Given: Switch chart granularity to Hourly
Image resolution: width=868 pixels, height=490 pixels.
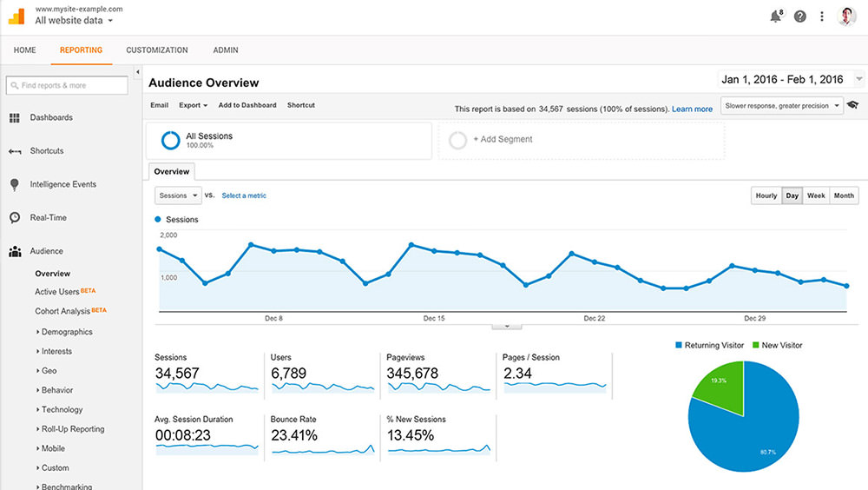Looking at the screenshot, I should coord(766,195).
